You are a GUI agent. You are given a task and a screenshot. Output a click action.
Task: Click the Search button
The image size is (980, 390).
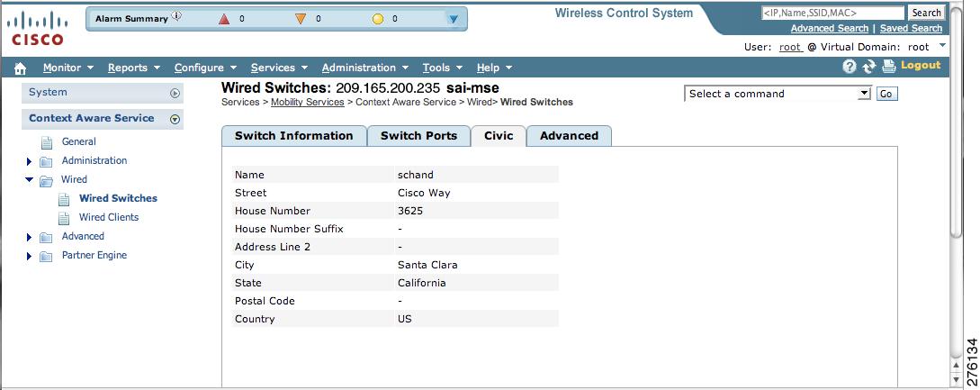(926, 13)
